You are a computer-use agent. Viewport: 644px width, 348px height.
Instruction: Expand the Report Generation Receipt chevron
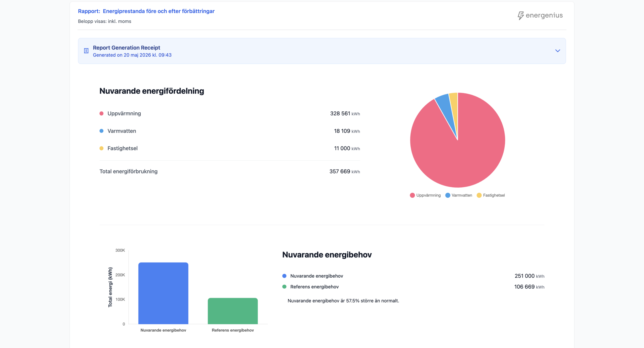point(557,51)
